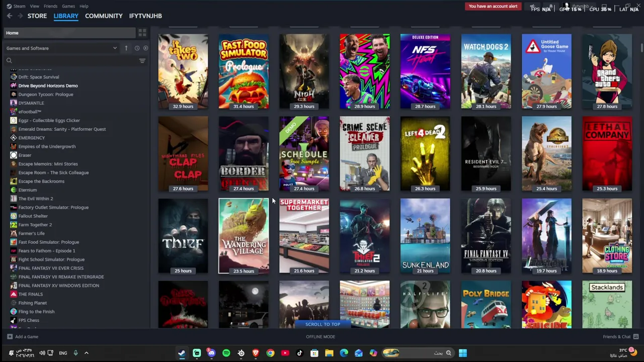Open Google Chrome from the taskbar

pyautogui.click(x=270, y=353)
